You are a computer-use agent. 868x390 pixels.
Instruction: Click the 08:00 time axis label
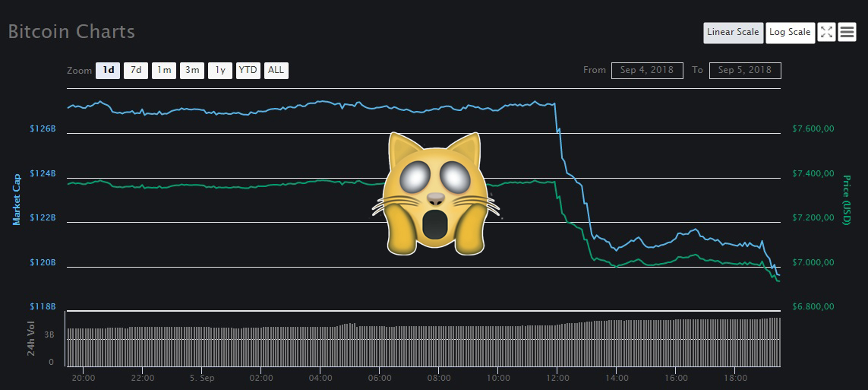[438, 379]
